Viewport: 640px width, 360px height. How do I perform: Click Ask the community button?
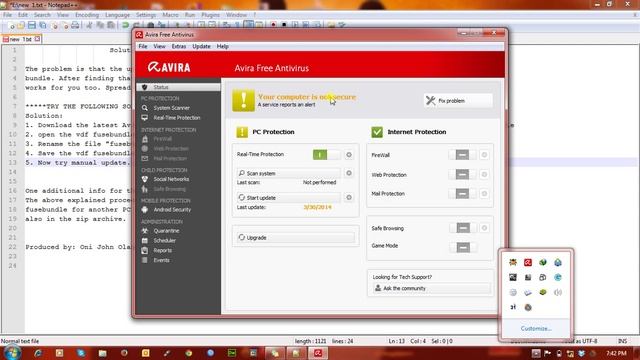(x=432, y=288)
